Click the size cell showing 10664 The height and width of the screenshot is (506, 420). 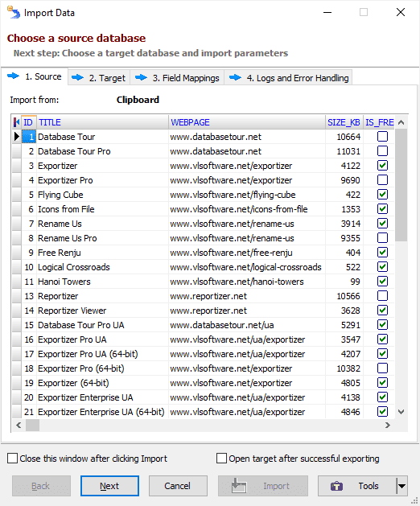(344, 137)
